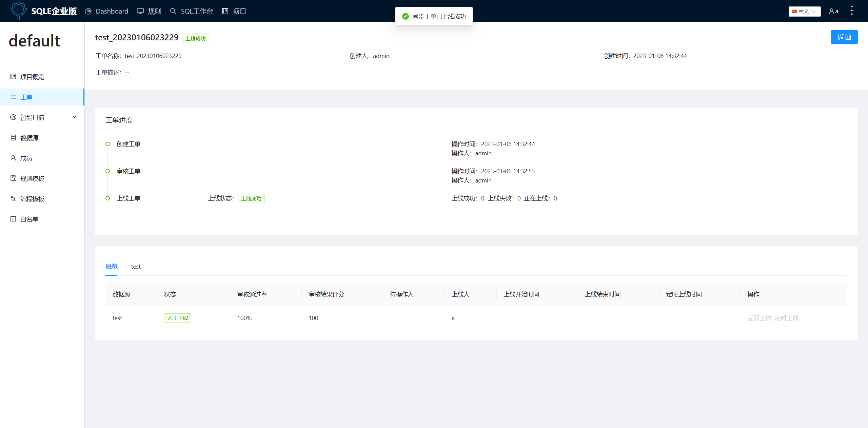Open 数据源 via its database icon
868x428 pixels.
(x=13, y=137)
